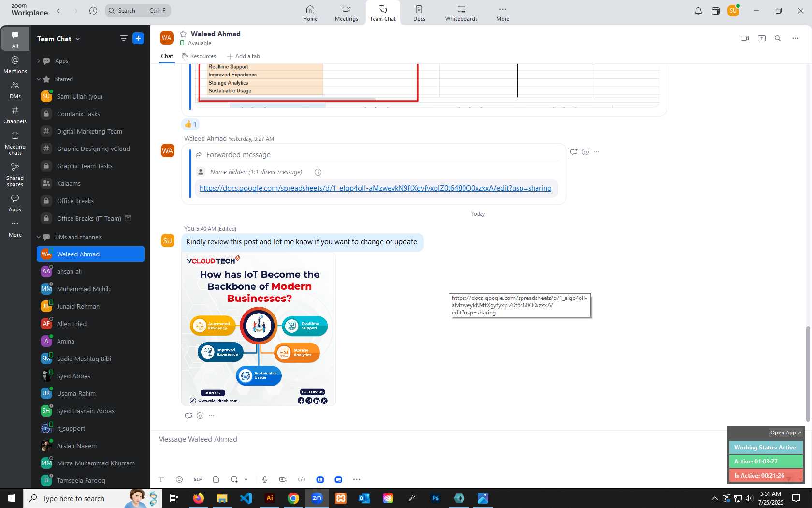Switch to the Home tab
This screenshot has height=508, width=812.
point(310,13)
